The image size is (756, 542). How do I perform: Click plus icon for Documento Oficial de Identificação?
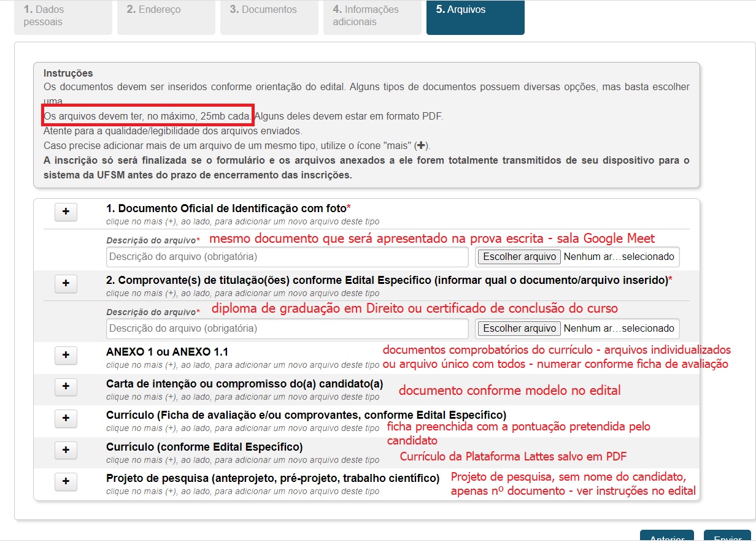(x=66, y=212)
